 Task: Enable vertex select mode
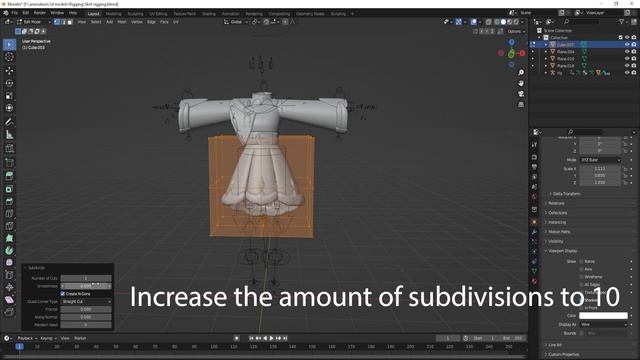tap(57, 22)
